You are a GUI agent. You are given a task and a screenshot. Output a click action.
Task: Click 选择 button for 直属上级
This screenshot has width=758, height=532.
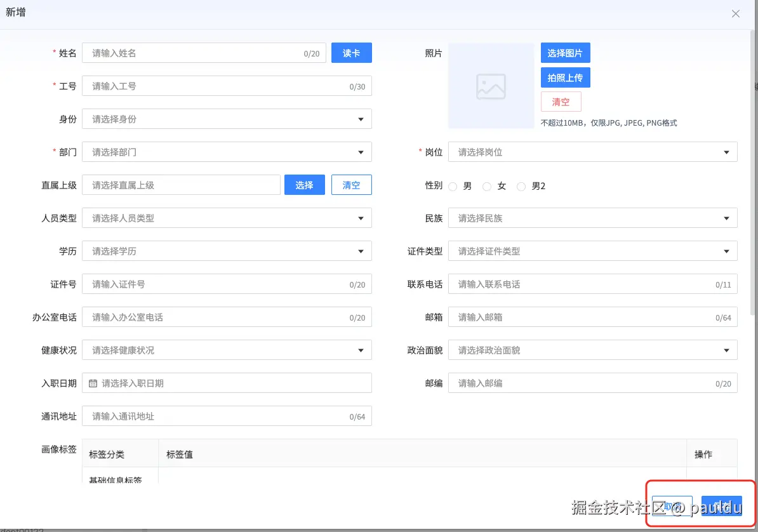point(304,185)
